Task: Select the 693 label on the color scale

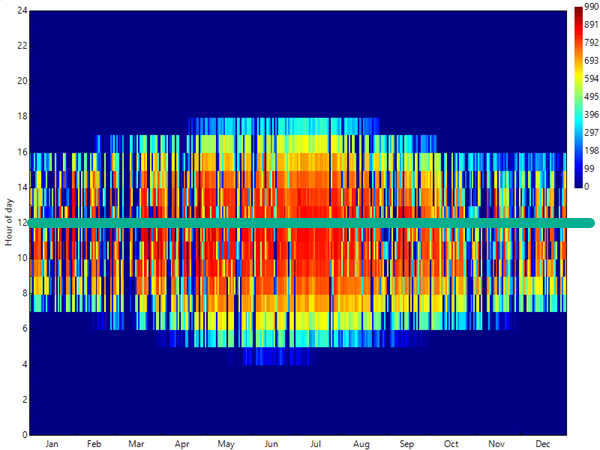Action: point(591,61)
